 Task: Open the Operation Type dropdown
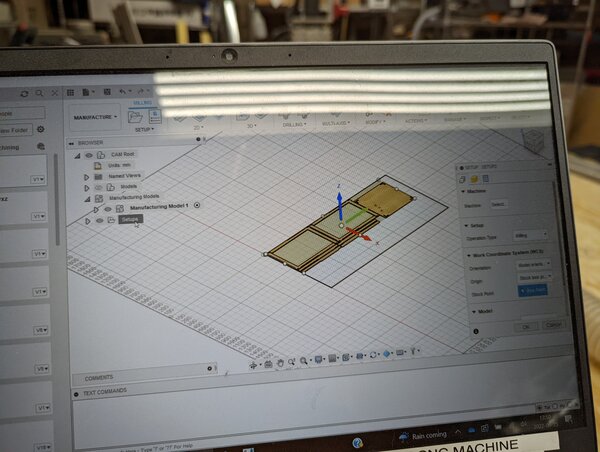530,235
